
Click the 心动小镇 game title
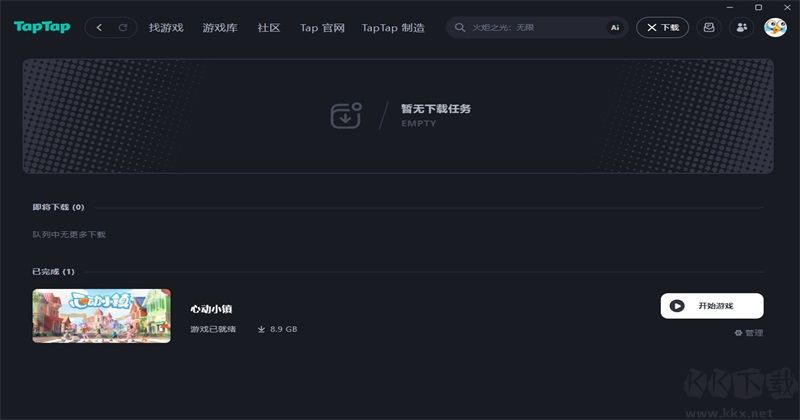click(211, 309)
